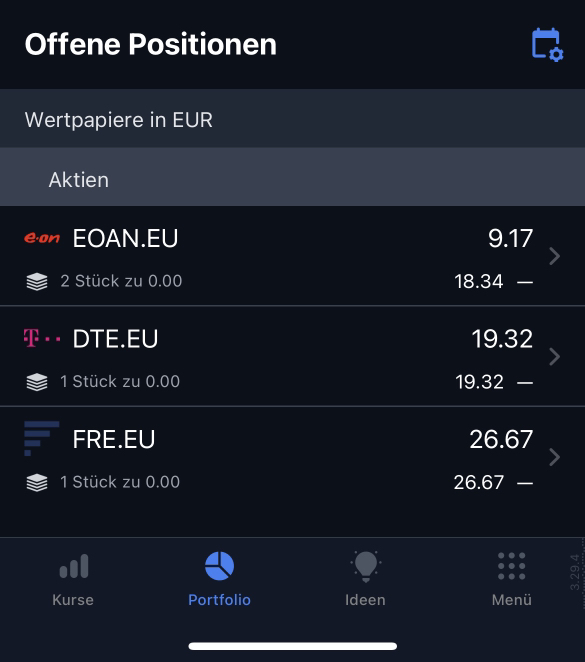Select the Wertpapiere in EUR header

(292, 119)
